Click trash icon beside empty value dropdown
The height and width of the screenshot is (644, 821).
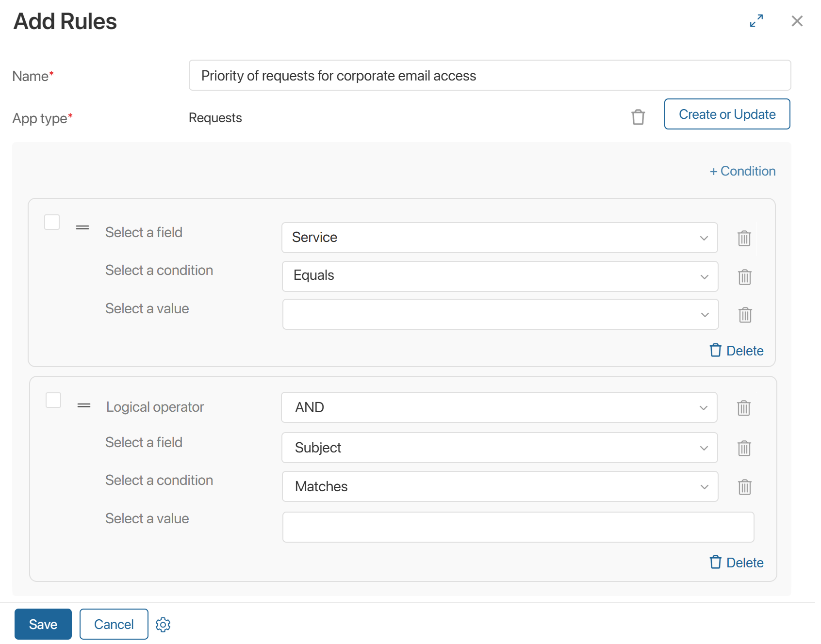(x=745, y=315)
